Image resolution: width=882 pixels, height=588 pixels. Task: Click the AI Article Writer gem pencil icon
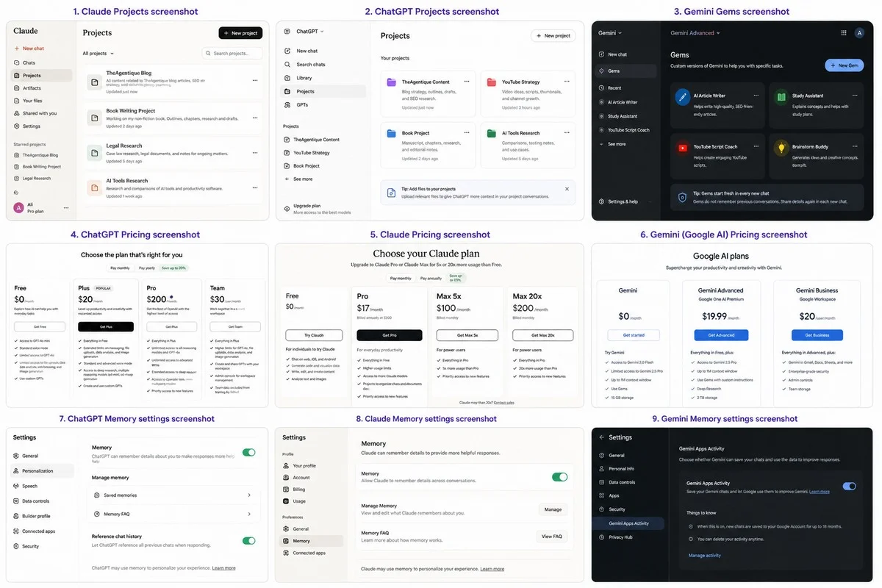pyautogui.click(x=683, y=96)
